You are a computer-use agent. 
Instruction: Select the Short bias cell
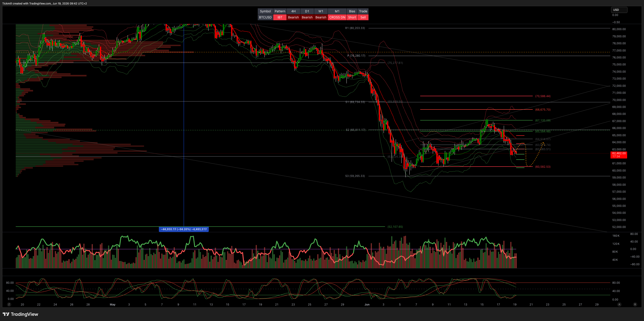tap(352, 17)
